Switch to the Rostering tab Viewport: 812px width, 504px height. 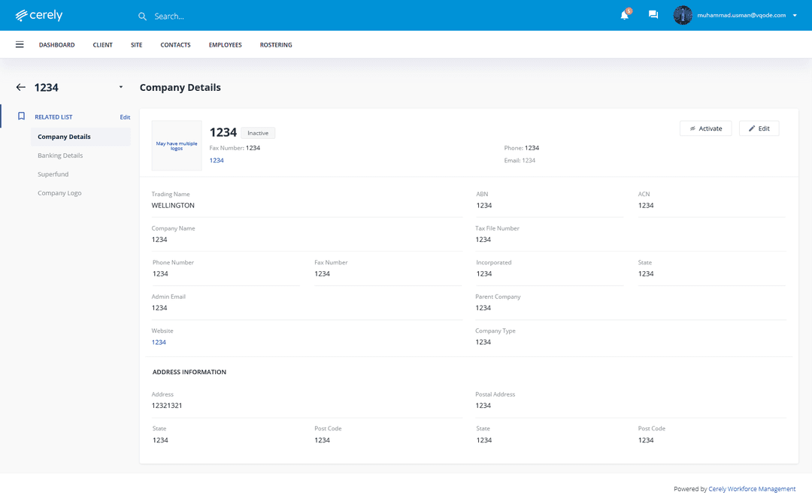point(276,44)
